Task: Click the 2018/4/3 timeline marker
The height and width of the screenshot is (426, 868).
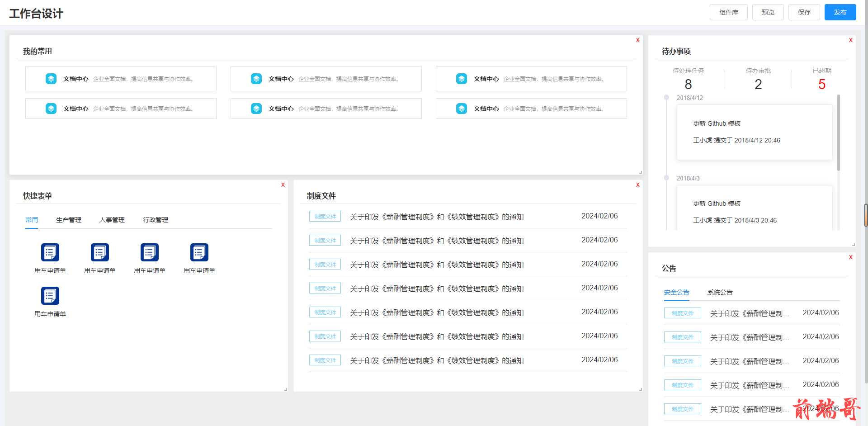Action: pos(666,178)
